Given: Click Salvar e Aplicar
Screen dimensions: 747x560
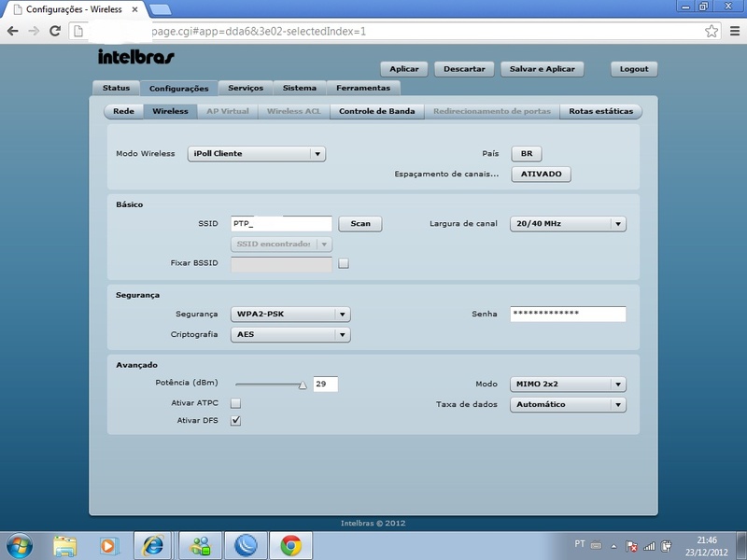Looking at the screenshot, I should [x=543, y=69].
